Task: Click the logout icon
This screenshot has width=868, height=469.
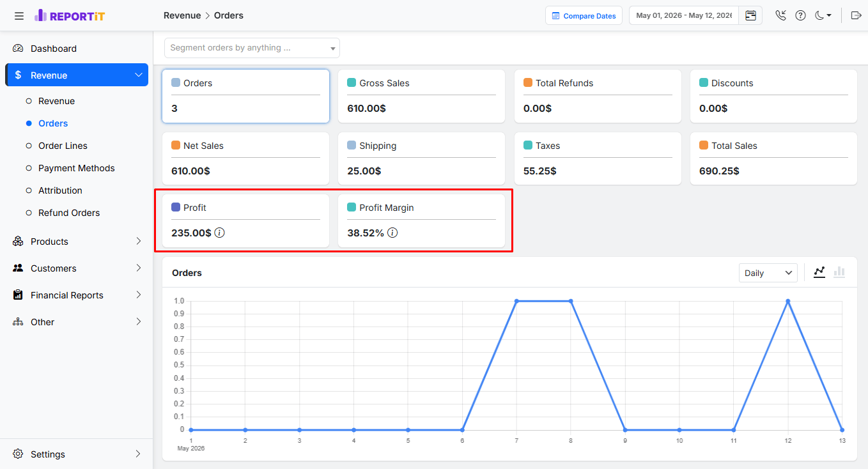Action: click(x=856, y=15)
